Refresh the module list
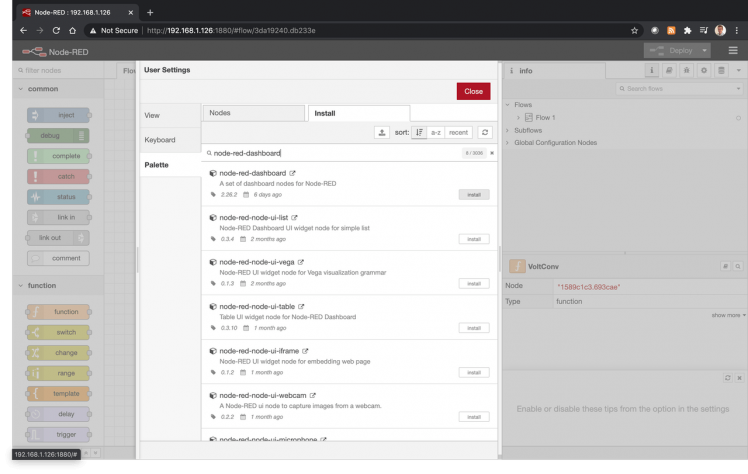Image resolution: width=748 pixels, height=474 pixels. tap(485, 132)
